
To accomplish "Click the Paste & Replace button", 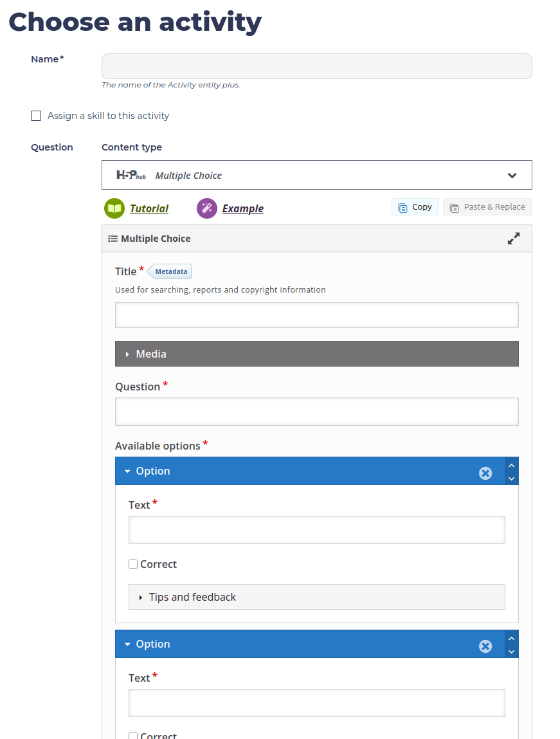I will (487, 207).
